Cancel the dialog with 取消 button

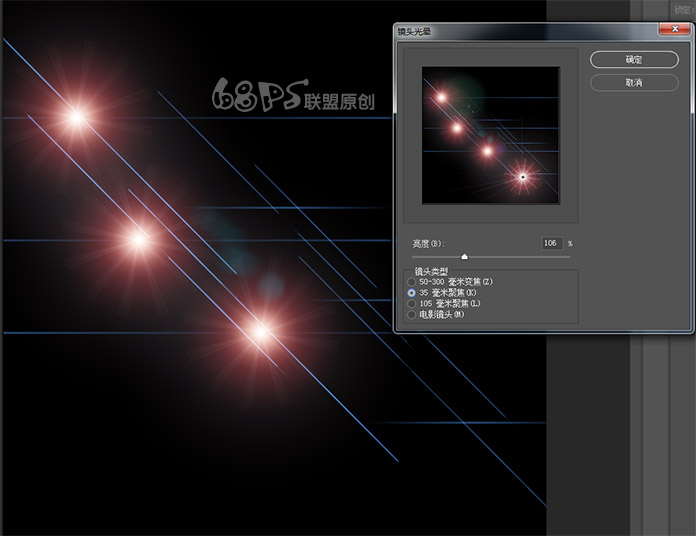point(634,83)
